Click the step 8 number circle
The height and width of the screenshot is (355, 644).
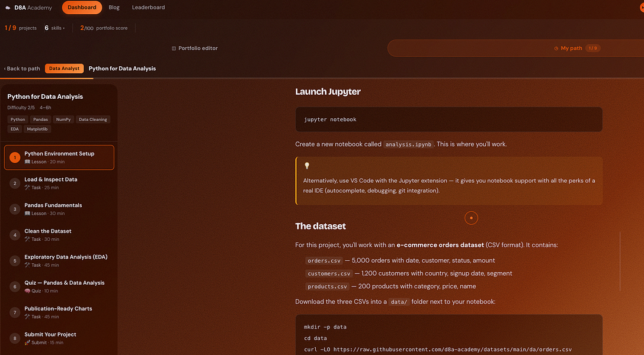coord(15,338)
